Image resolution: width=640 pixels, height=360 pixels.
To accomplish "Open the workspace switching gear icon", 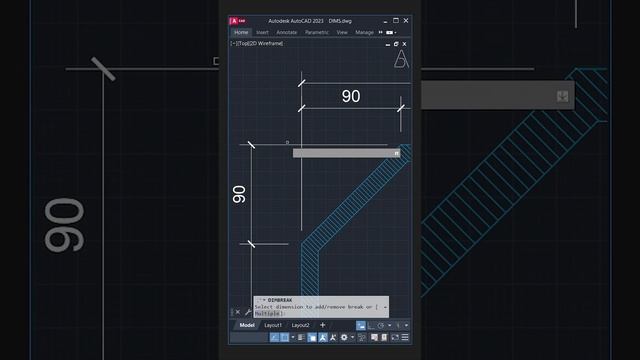I will [344, 337].
